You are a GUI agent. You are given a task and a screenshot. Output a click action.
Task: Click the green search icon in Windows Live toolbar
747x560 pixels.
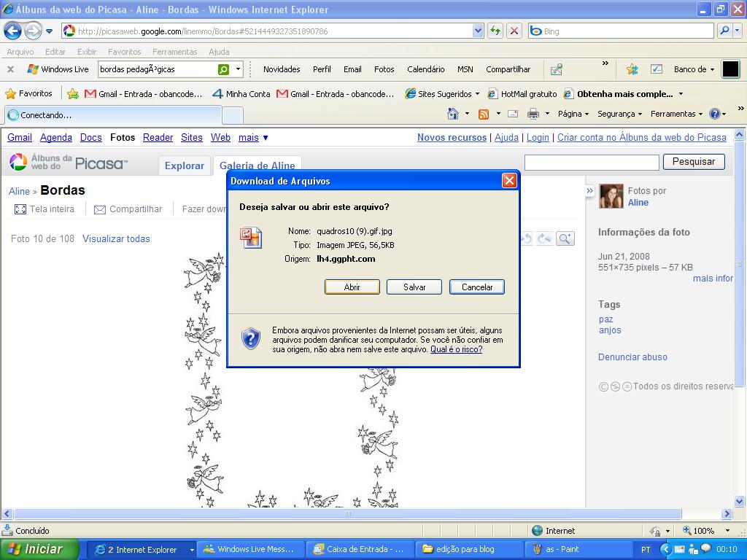(x=223, y=69)
